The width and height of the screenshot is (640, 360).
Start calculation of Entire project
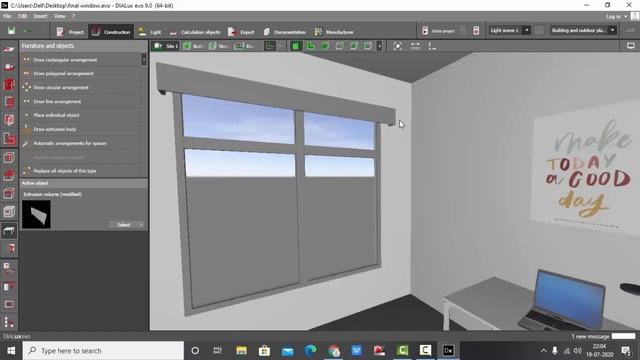coord(438,31)
